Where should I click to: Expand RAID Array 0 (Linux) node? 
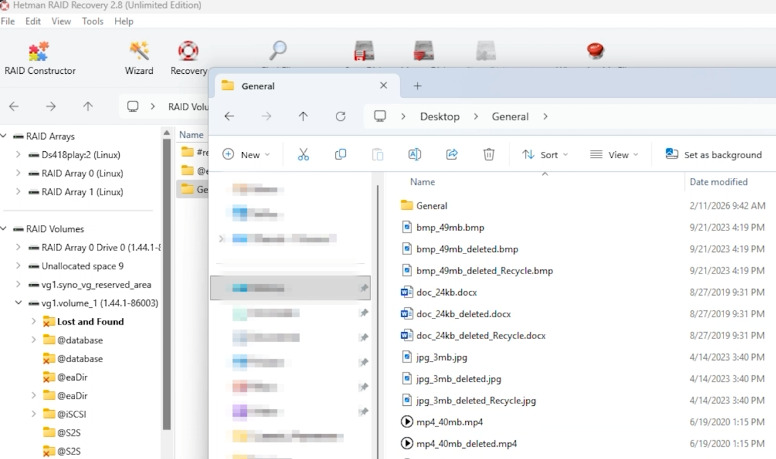click(x=18, y=173)
